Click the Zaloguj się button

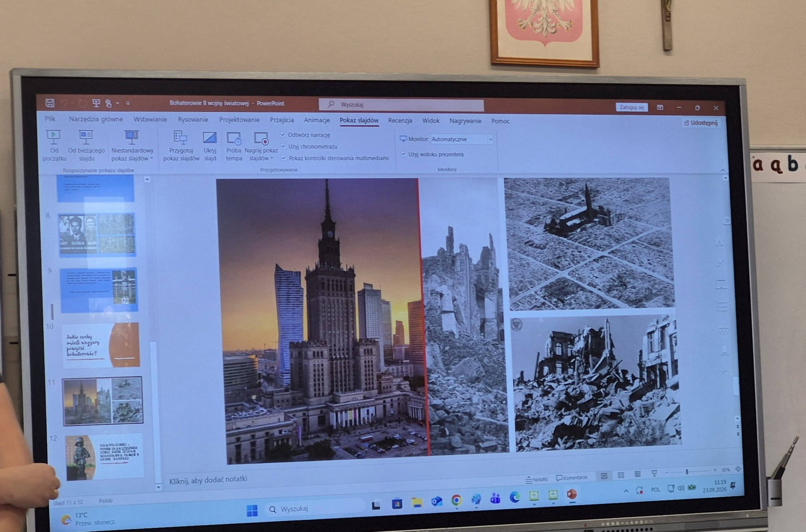[632, 107]
